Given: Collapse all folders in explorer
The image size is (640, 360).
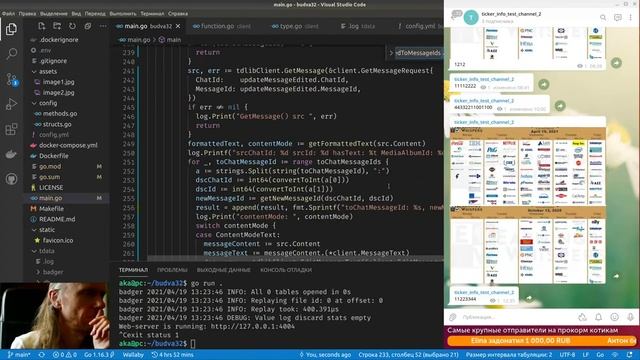Looking at the screenshot, I should [x=87, y=26].
